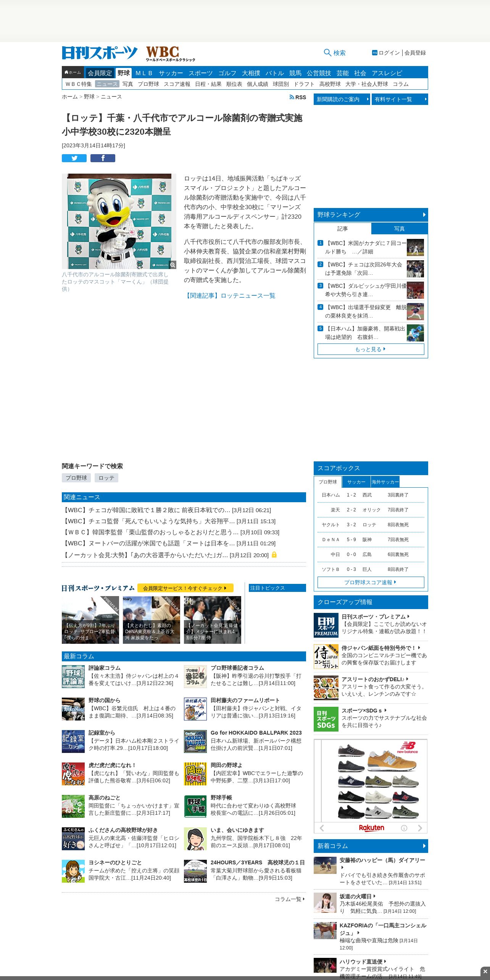Image resolution: width=490 pixels, height=980 pixels.
Task: Open the コラム一覧 link
Action: (x=290, y=899)
